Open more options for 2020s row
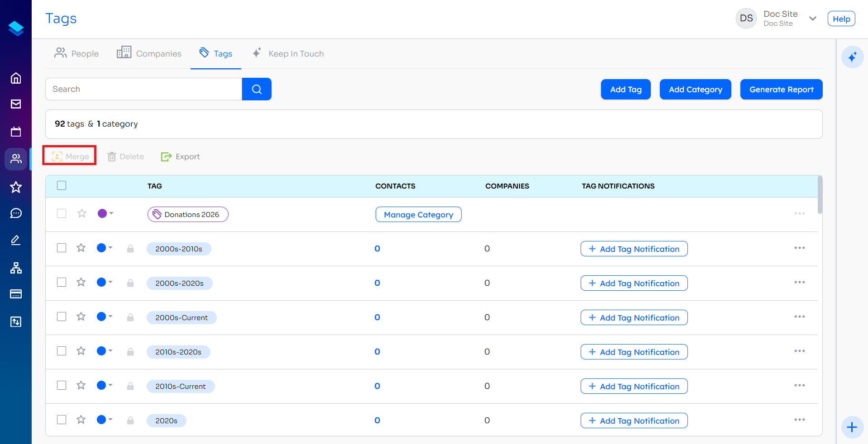 799,420
